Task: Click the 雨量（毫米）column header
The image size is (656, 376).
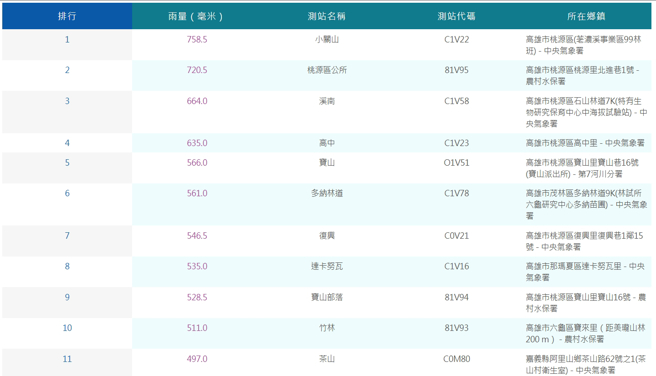Action: [197, 16]
